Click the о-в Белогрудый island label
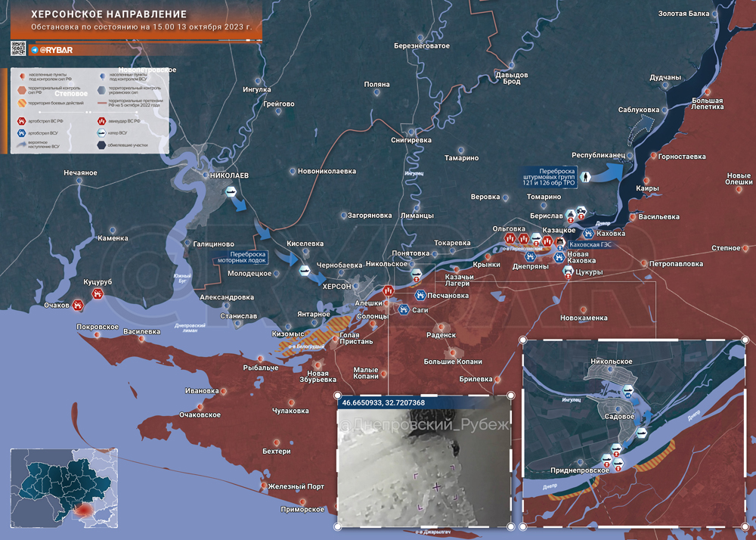This screenshot has width=756, height=540. coord(307,346)
